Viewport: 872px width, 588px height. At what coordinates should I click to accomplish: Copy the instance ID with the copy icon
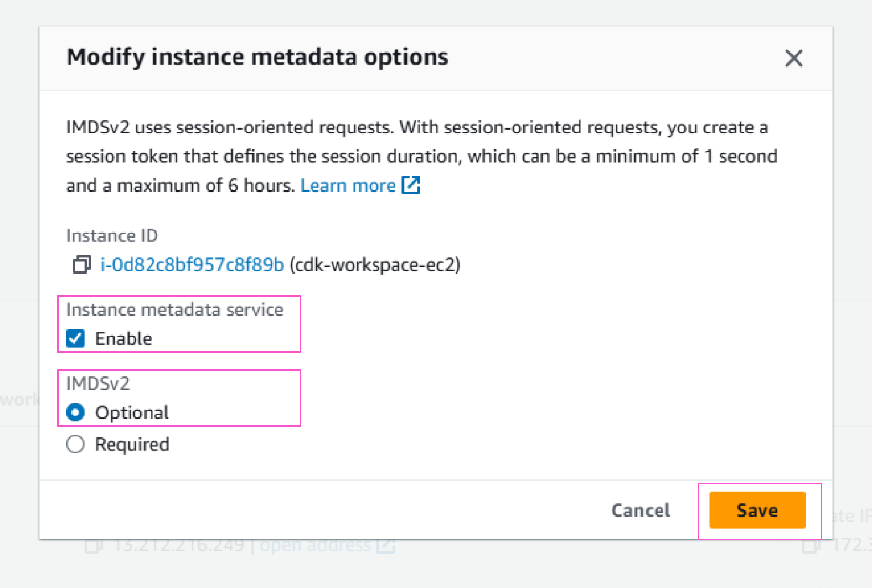tap(81, 265)
